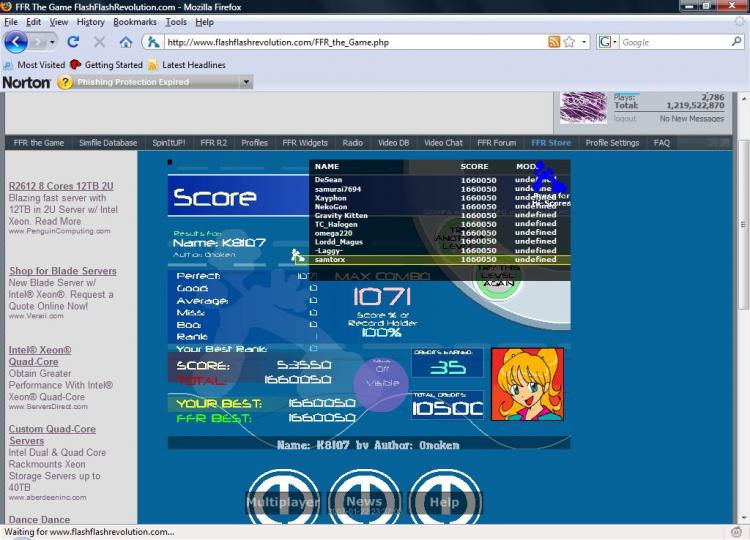Image resolution: width=750 pixels, height=540 pixels.
Task: Bookmark this page with the star icon
Action: [x=569, y=42]
